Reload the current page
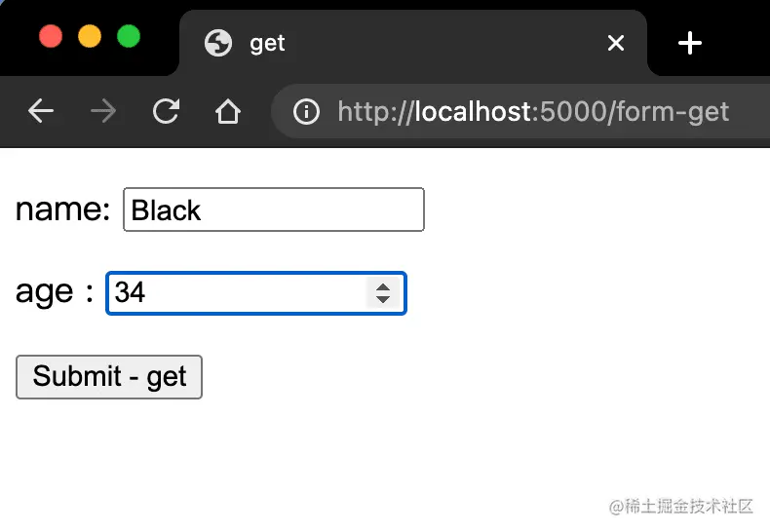770x532 pixels. coord(166,111)
